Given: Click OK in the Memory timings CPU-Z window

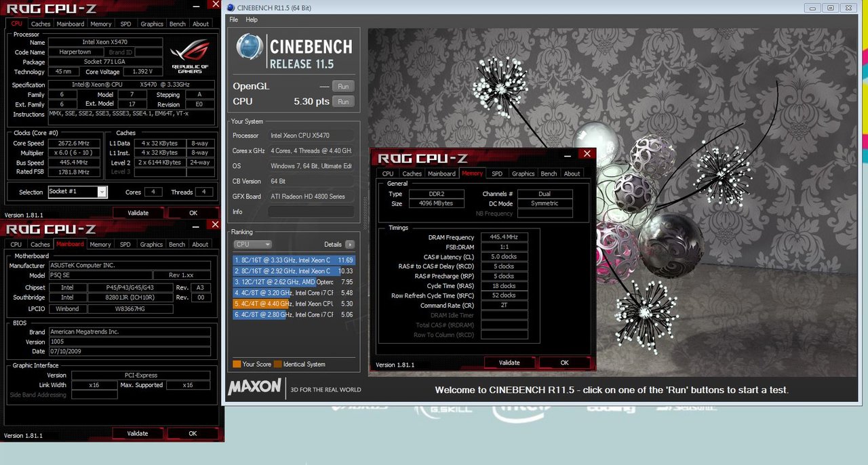Looking at the screenshot, I should pyautogui.click(x=564, y=363).
